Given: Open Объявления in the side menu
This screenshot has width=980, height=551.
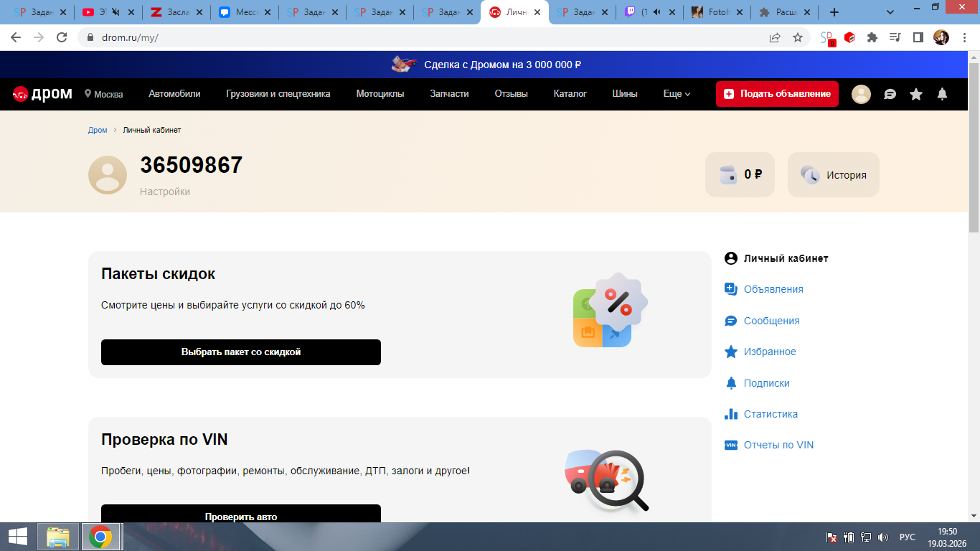Looking at the screenshot, I should click(764, 289).
